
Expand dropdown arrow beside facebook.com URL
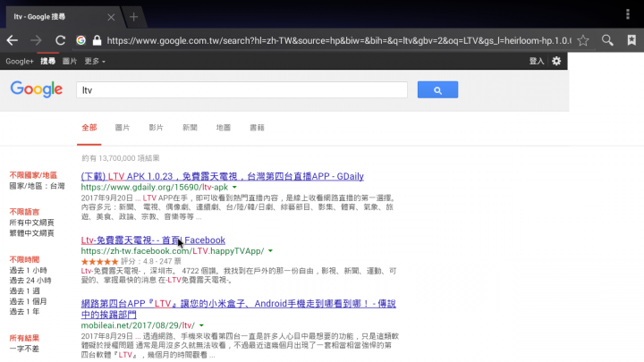(x=270, y=251)
